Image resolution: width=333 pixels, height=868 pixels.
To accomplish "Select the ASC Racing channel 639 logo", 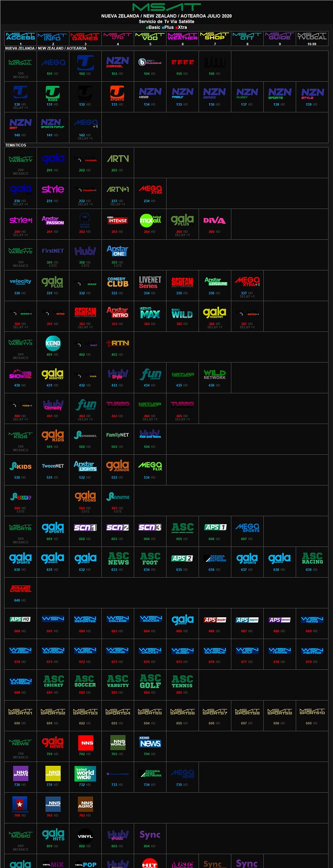I will [312, 558].
